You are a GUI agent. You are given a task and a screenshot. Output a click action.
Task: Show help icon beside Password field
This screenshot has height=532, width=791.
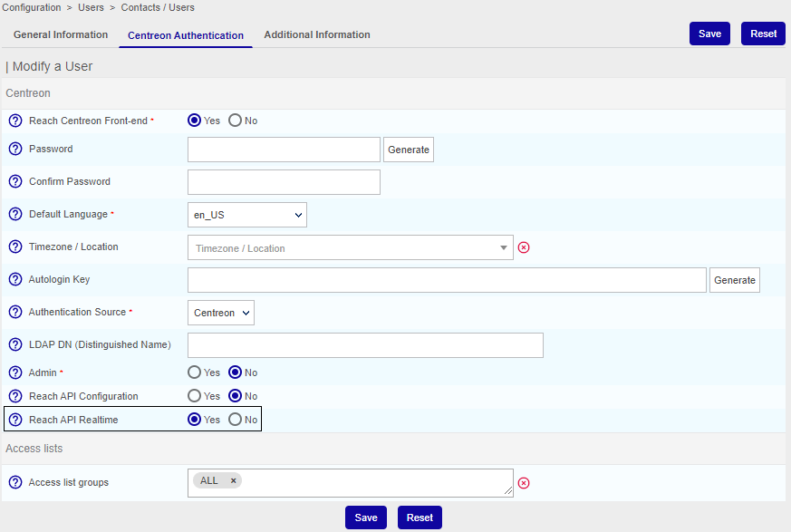[x=15, y=149]
